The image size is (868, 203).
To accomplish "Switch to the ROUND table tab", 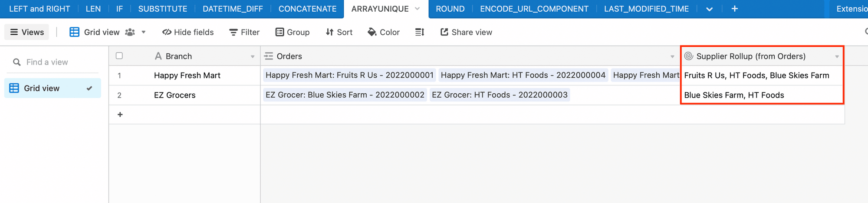I will coord(450,9).
